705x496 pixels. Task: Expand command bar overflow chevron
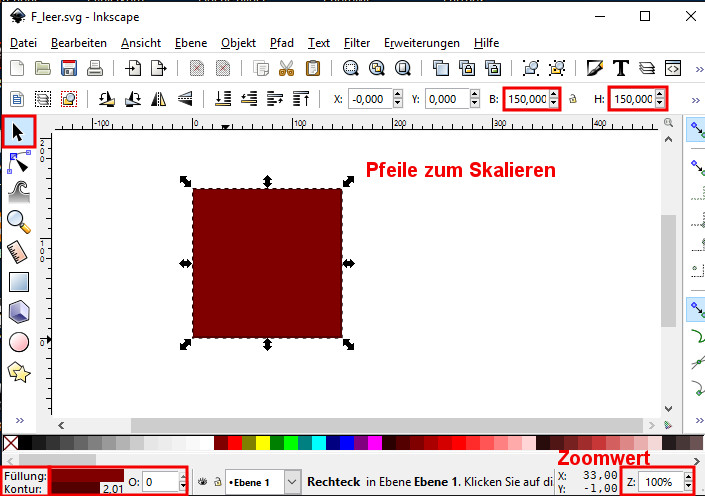click(x=699, y=69)
